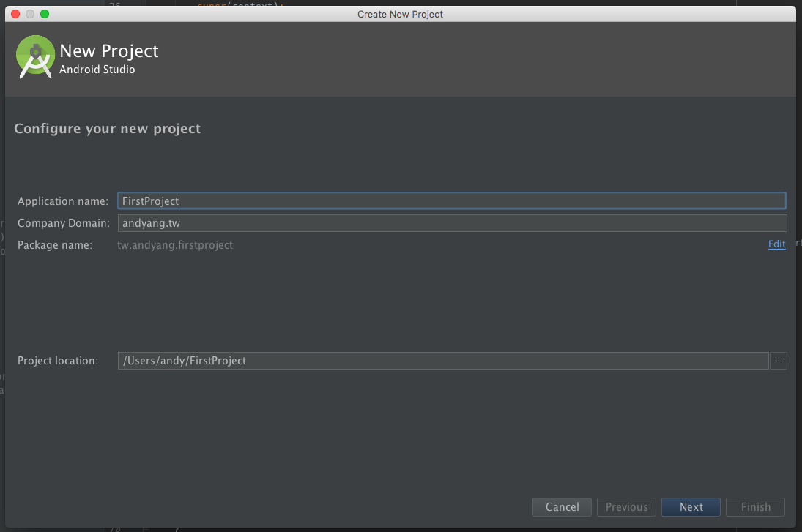Click the Company Domain input field
The image size is (802, 532).
tap(452, 222)
